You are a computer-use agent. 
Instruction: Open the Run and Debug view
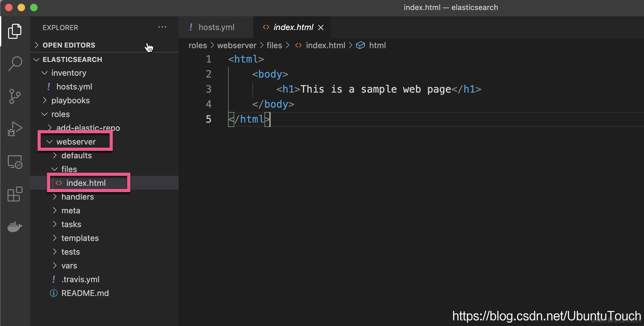(x=15, y=129)
